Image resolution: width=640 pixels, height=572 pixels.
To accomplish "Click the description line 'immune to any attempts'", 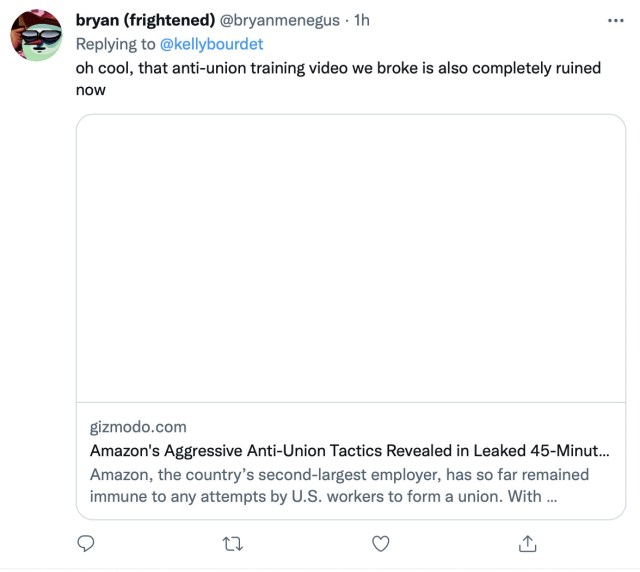I will coord(323,496).
